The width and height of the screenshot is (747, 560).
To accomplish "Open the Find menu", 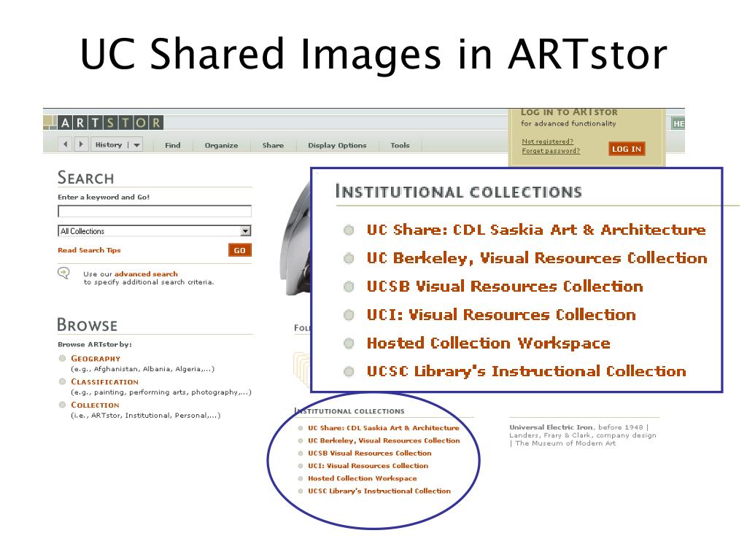I will tap(172, 145).
